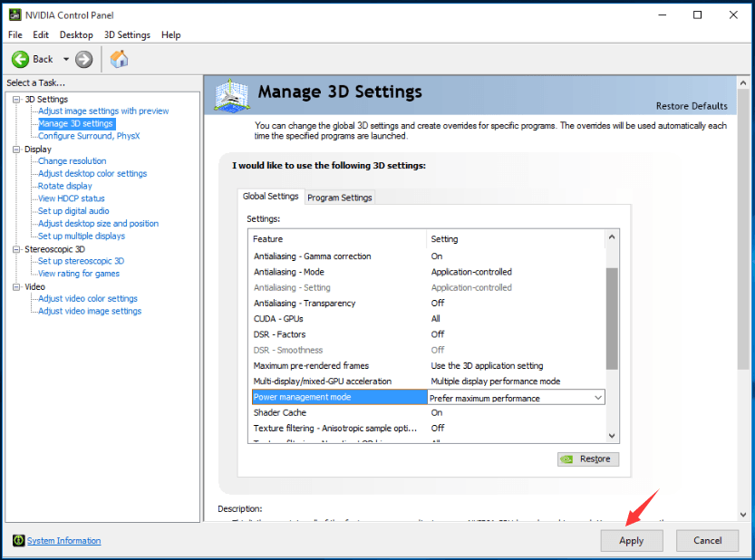Open Configure Surround, PhysX
The width and height of the screenshot is (755, 560).
[89, 136]
